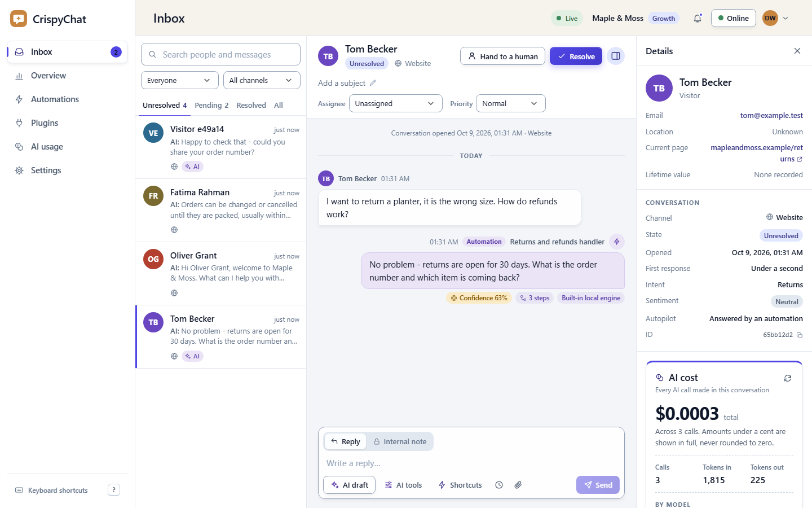Click the AI draft button
812x508 pixels.
click(x=349, y=485)
